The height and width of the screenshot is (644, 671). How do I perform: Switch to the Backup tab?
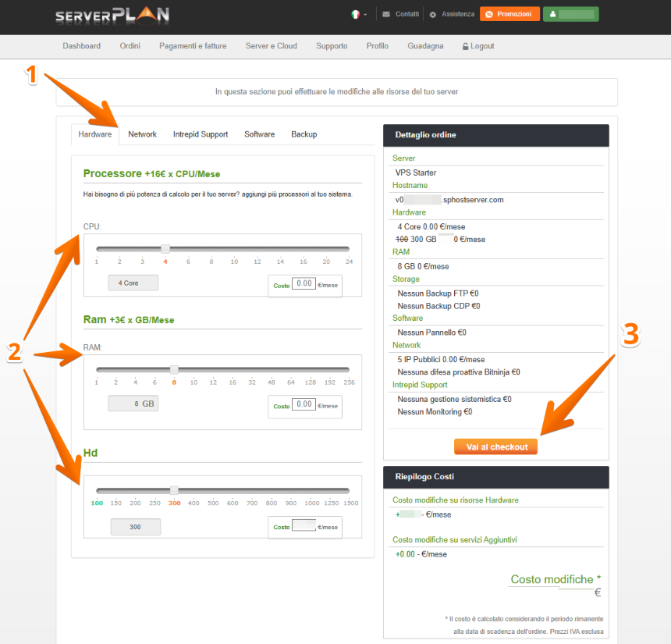click(x=304, y=134)
